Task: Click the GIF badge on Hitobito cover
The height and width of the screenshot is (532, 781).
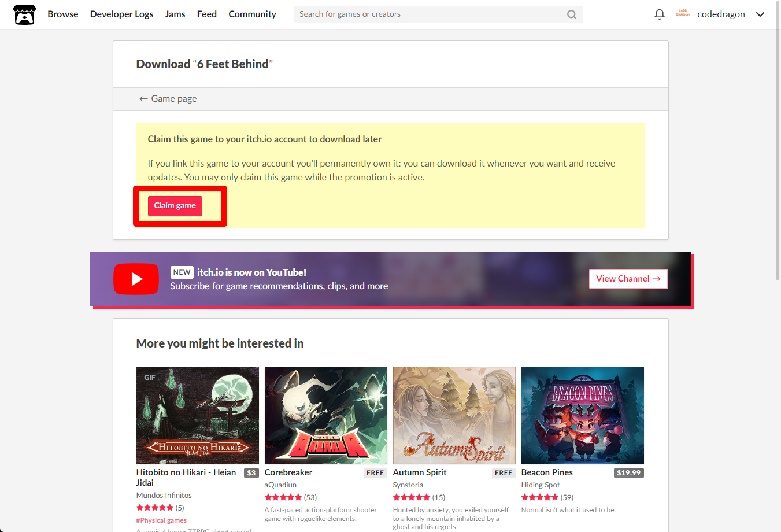Action: click(x=150, y=378)
